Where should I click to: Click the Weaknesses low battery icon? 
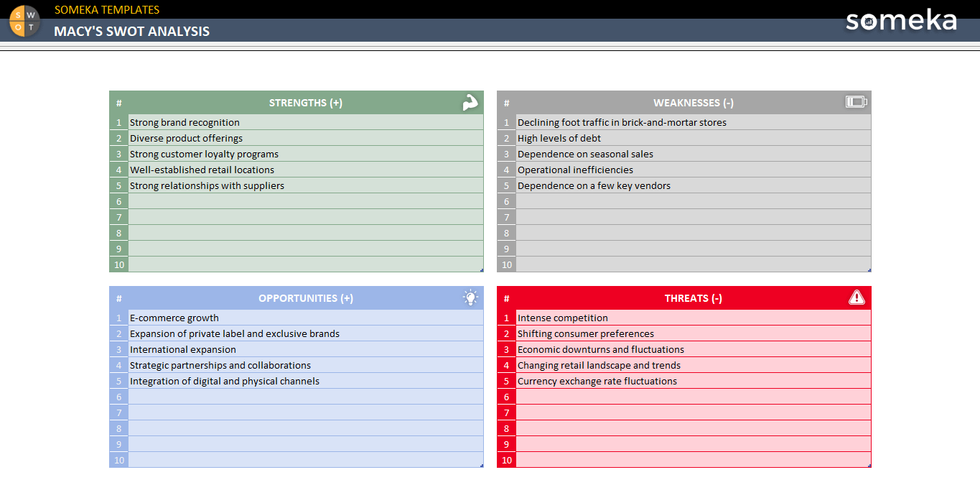pos(857,102)
